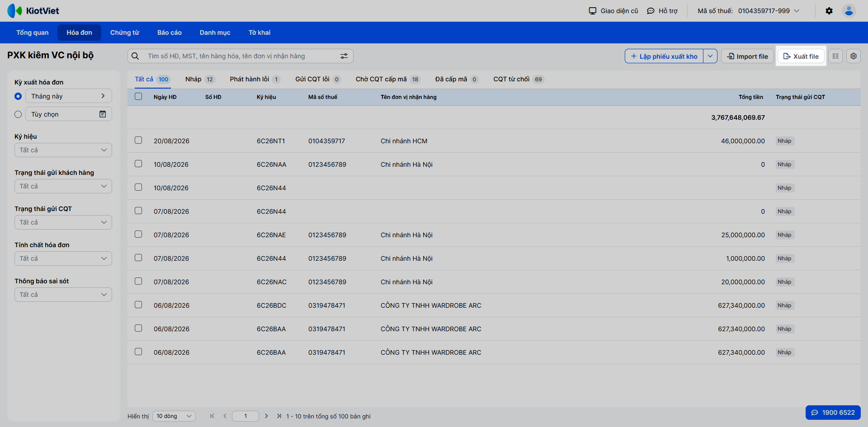This screenshot has width=868, height=427.
Task: Click the Số HĐ column header
Action: tap(213, 97)
